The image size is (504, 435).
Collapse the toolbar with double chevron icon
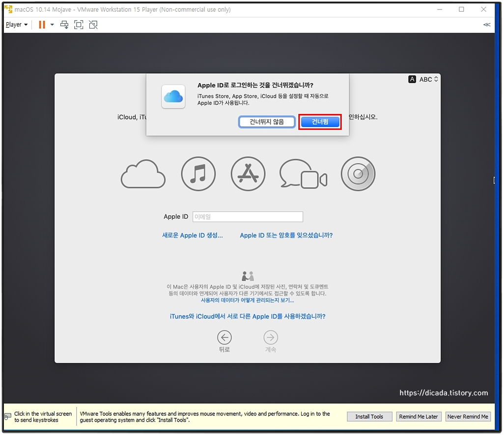tap(487, 25)
